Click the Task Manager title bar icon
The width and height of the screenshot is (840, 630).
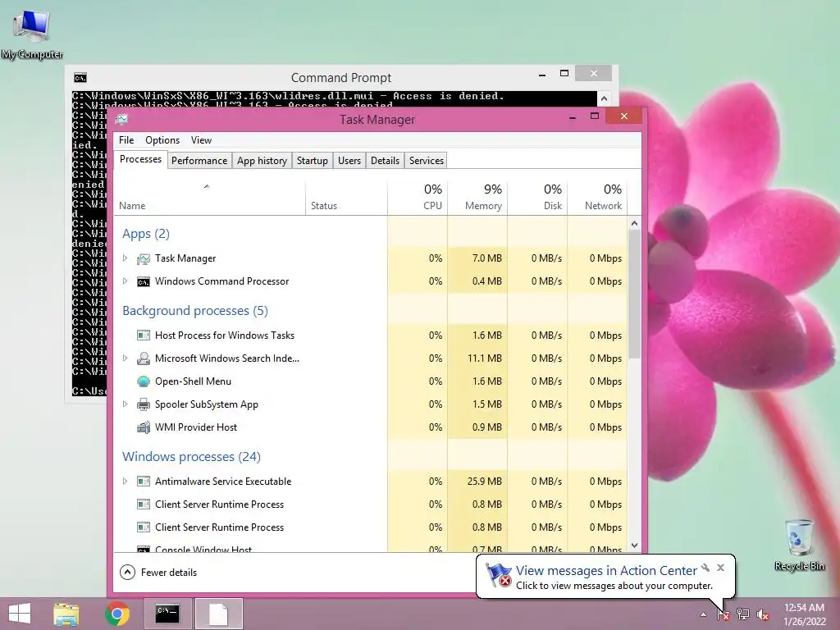point(122,119)
